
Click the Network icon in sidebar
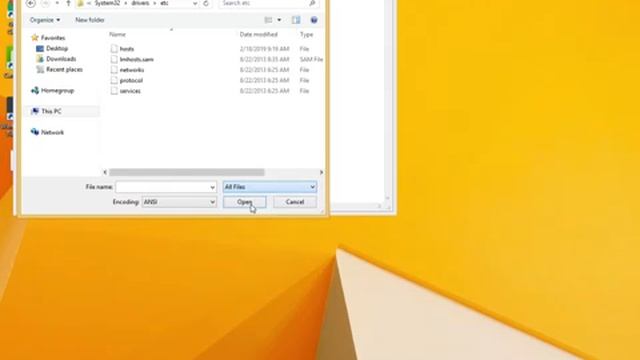(35, 132)
